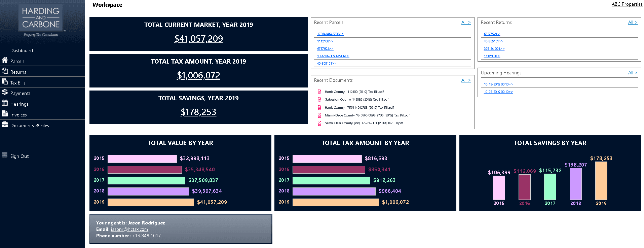The height and width of the screenshot is (248, 644).
Task: Open the 10-15-2019 hearing link
Action: pos(498,84)
